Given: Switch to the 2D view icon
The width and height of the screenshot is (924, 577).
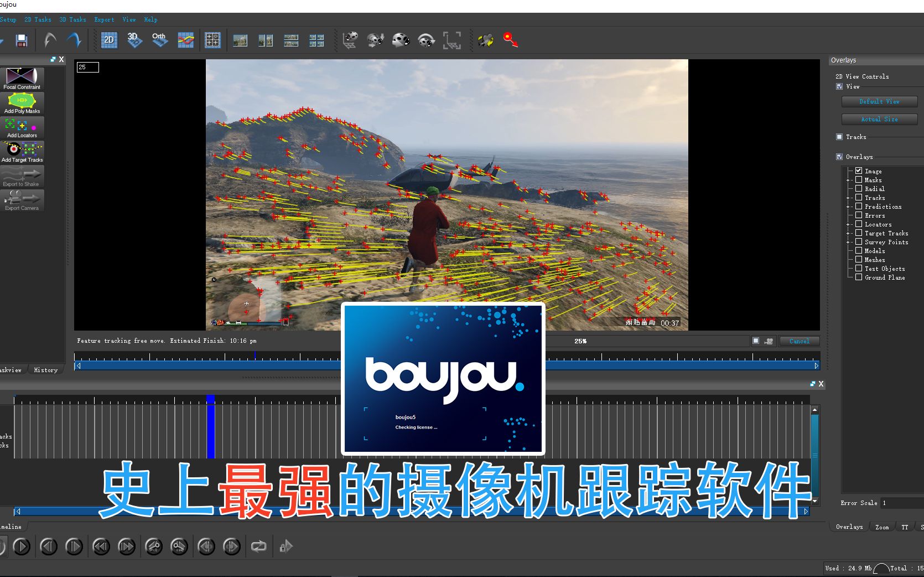Looking at the screenshot, I should click(x=109, y=40).
